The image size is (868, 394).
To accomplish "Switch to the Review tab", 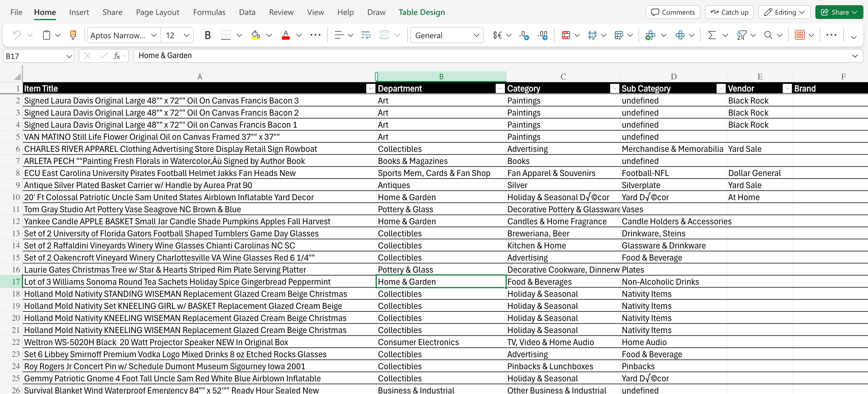I will (x=281, y=12).
